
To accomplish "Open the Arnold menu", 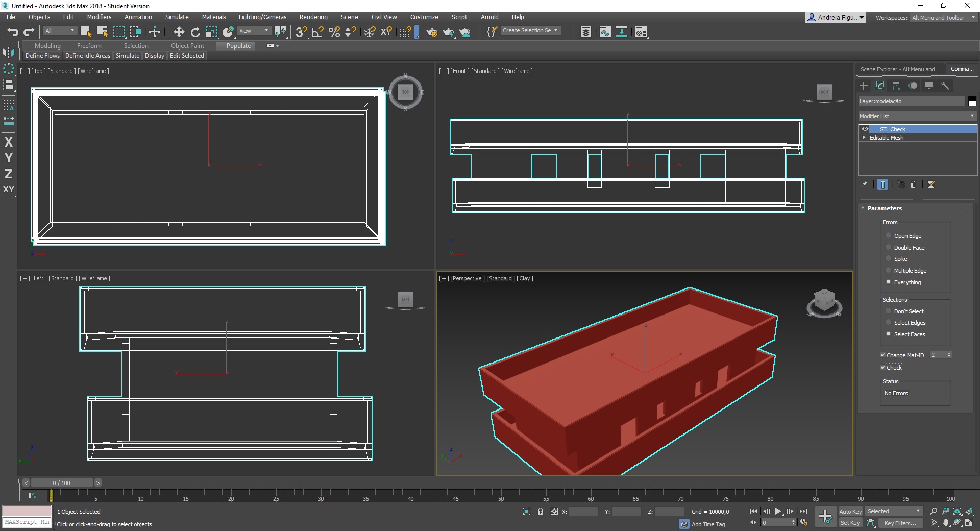I will (489, 17).
